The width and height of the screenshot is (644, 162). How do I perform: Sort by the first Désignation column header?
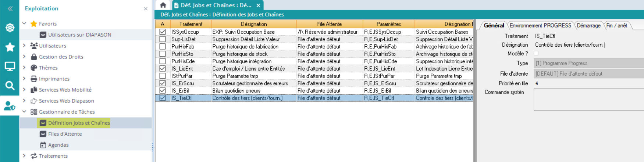point(254,24)
